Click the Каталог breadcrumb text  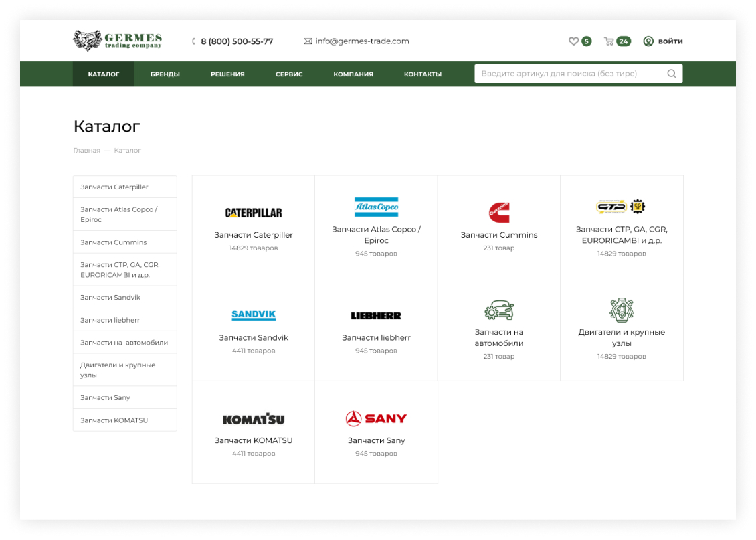(x=128, y=151)
